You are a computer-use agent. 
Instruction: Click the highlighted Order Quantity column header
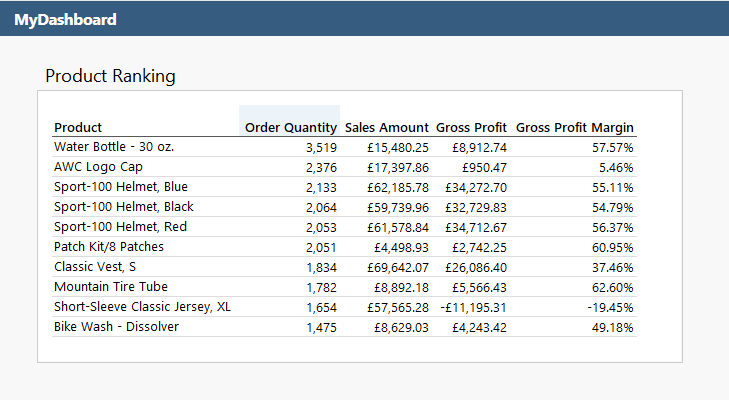pyautogui.click(x=290, y=127)
